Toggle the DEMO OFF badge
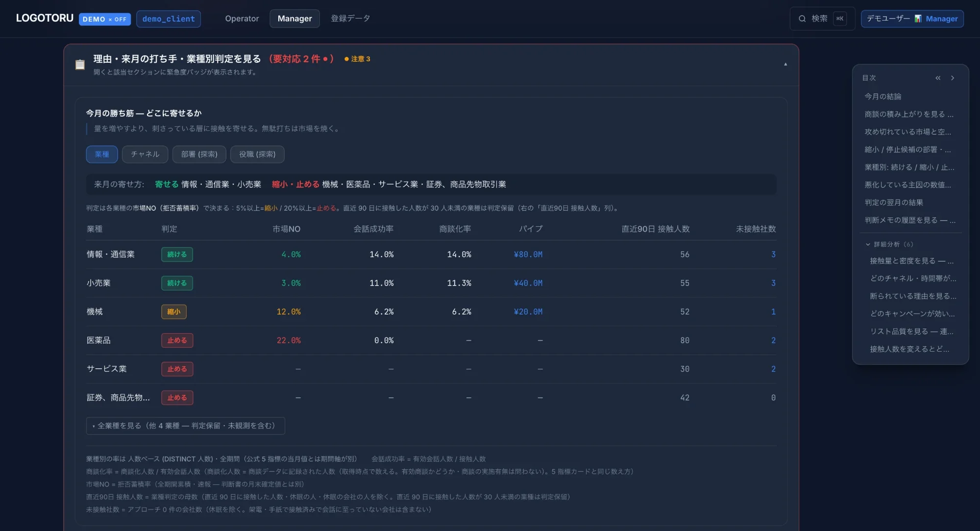 [x=104, y=19]
